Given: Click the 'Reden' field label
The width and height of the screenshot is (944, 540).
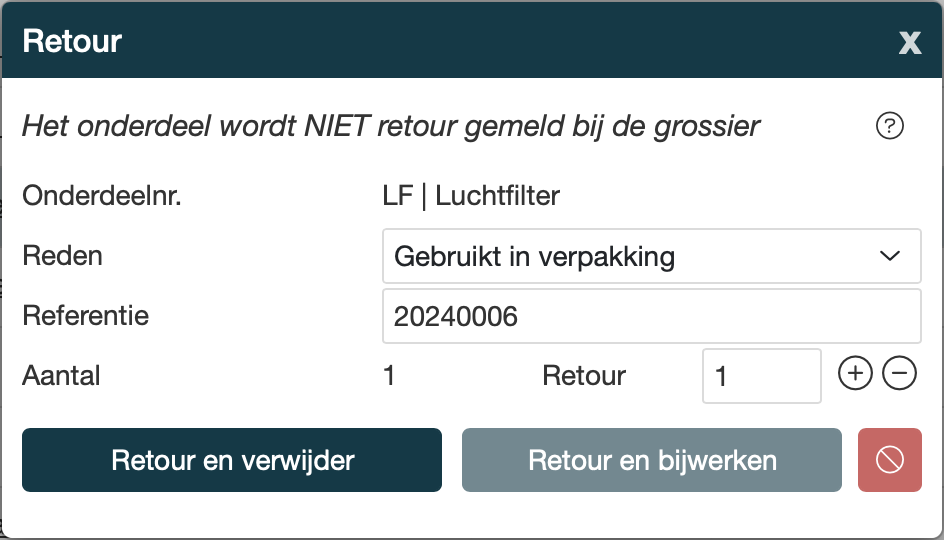Looking at the screenshot, I should click(63, 255).
